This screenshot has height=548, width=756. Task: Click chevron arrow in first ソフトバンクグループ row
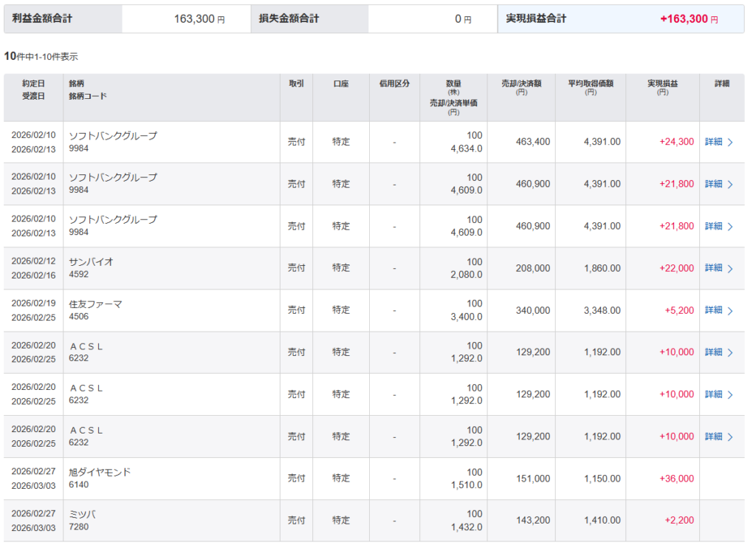730,143
